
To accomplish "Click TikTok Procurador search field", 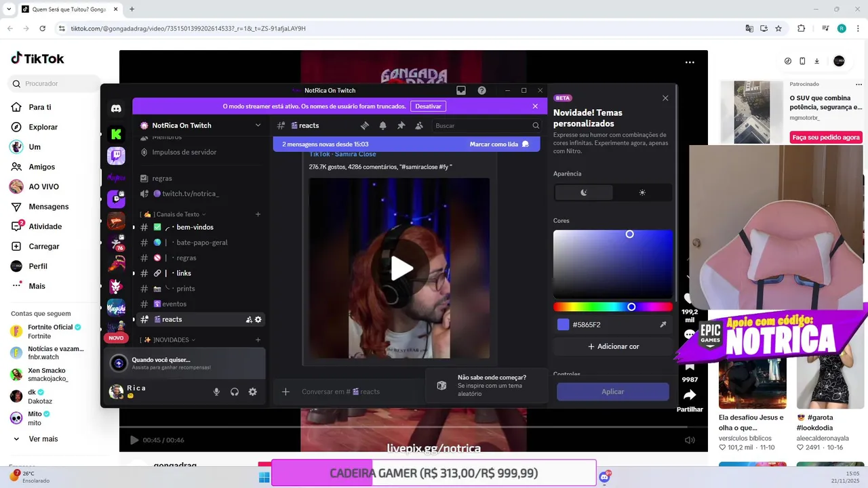I will (x=54, y=83).
